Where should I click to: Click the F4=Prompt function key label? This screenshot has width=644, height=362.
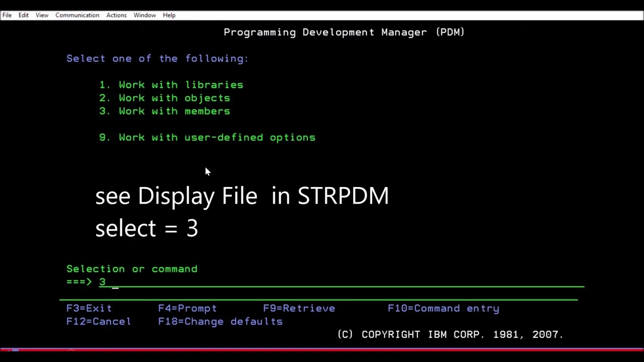[x=187, y=308]
